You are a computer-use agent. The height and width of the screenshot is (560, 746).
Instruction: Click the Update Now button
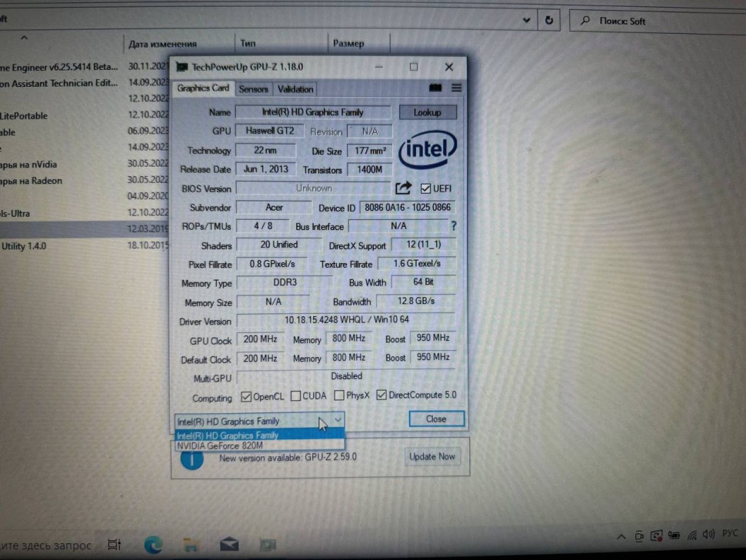[x=432, y=456]
